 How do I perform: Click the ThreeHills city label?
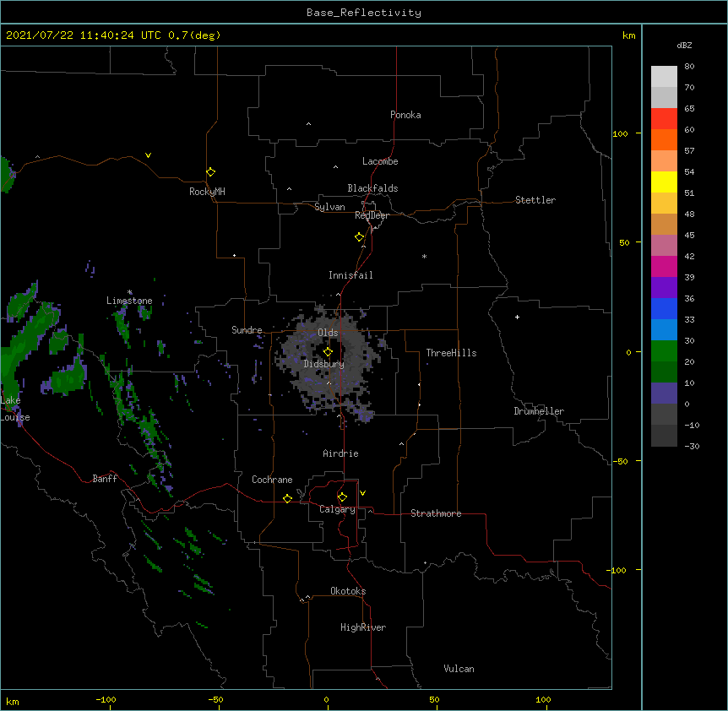(x=451, y=353)
